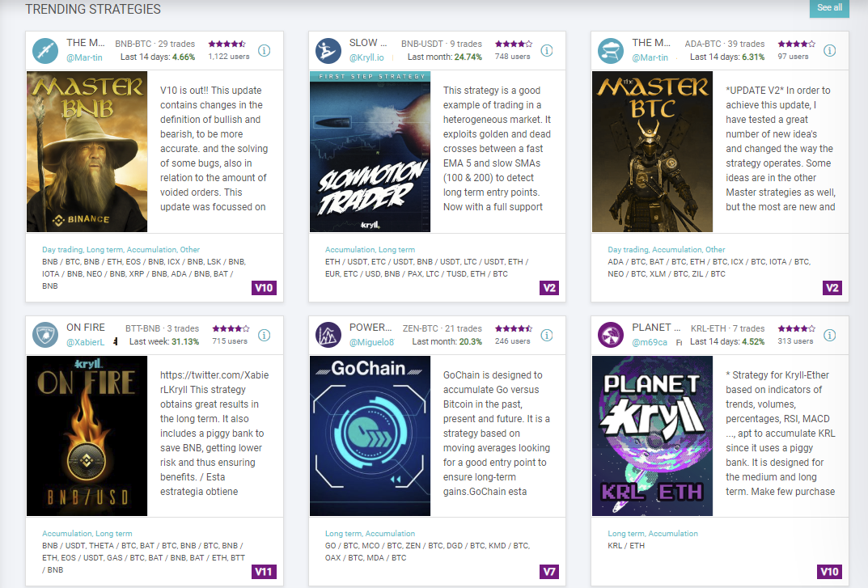Click the surfer avatar of SLOW strategy
This screenshot has width=868, height=588.
pos(328,50)
